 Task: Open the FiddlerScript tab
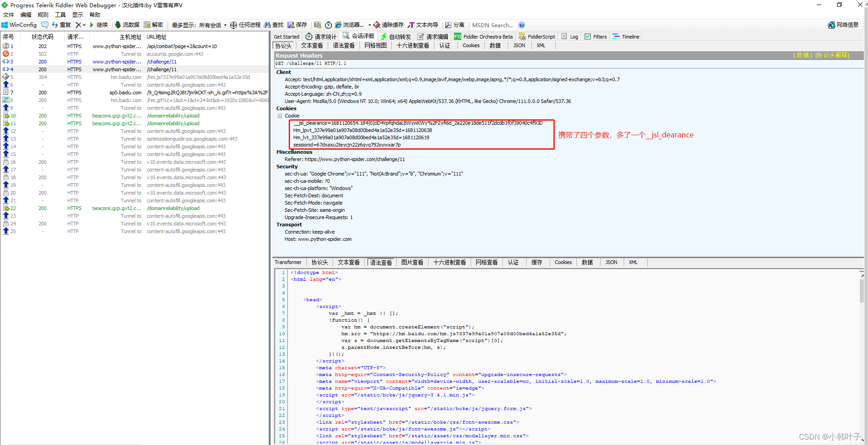[537, 37]
